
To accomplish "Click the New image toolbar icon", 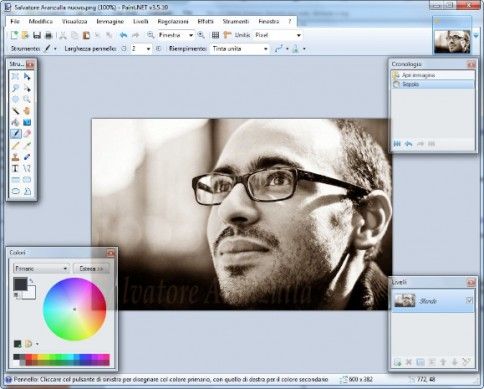I will pos(14,35).
